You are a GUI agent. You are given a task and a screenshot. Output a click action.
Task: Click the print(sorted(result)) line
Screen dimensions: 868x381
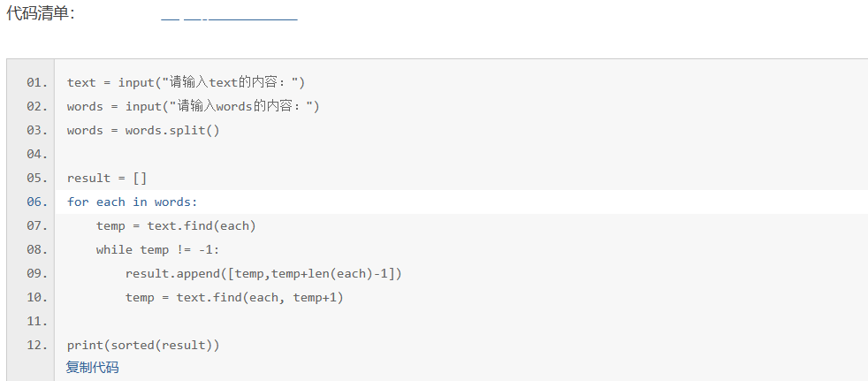click(143, 345)
